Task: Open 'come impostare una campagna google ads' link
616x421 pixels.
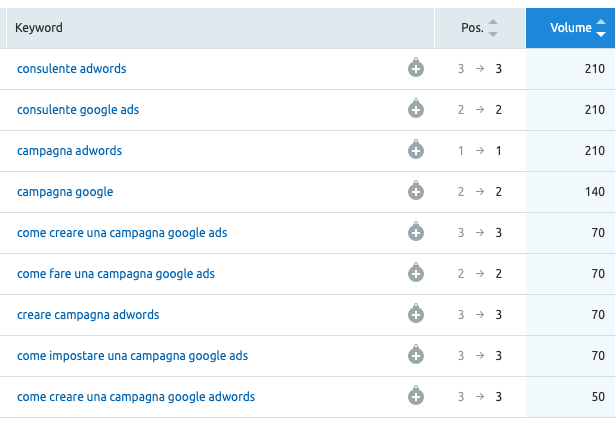Action: coord(132,356)
